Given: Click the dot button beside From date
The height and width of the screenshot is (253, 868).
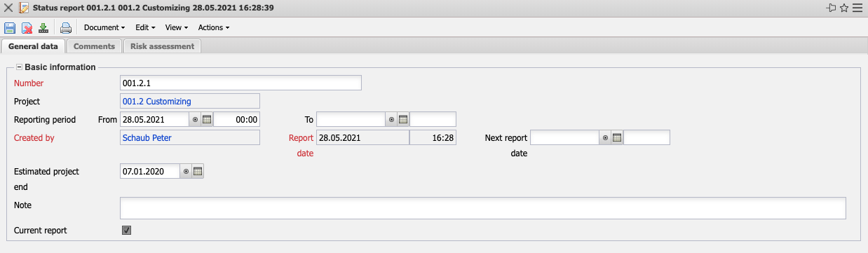Looking at the screenshot, I should click(x=195, y=120).
